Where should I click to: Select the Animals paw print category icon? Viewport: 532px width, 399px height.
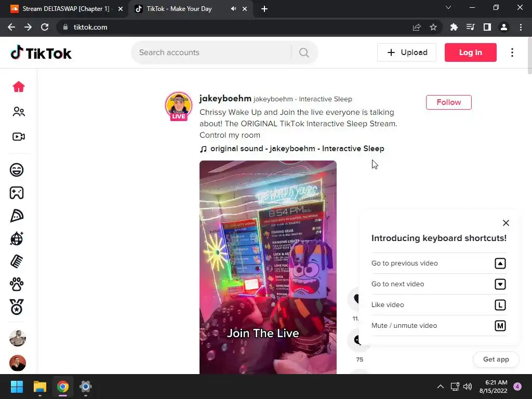coord(17,284)
